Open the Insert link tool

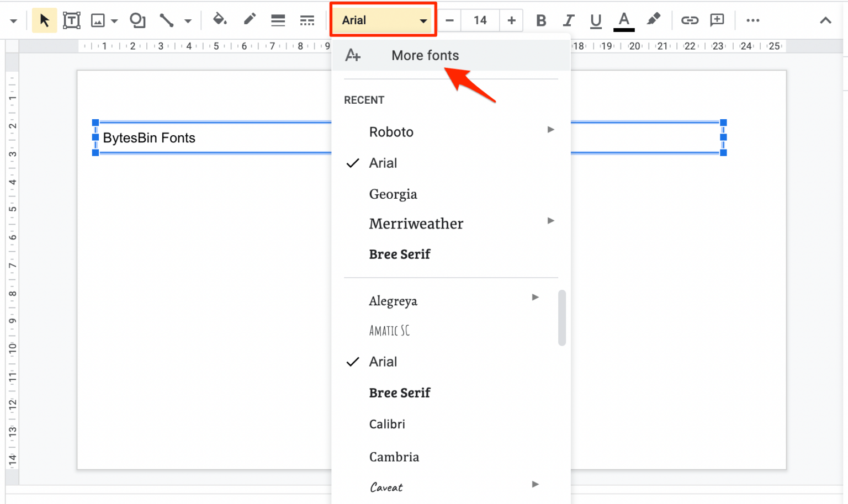pyautogui.click(x=690, y=20)
